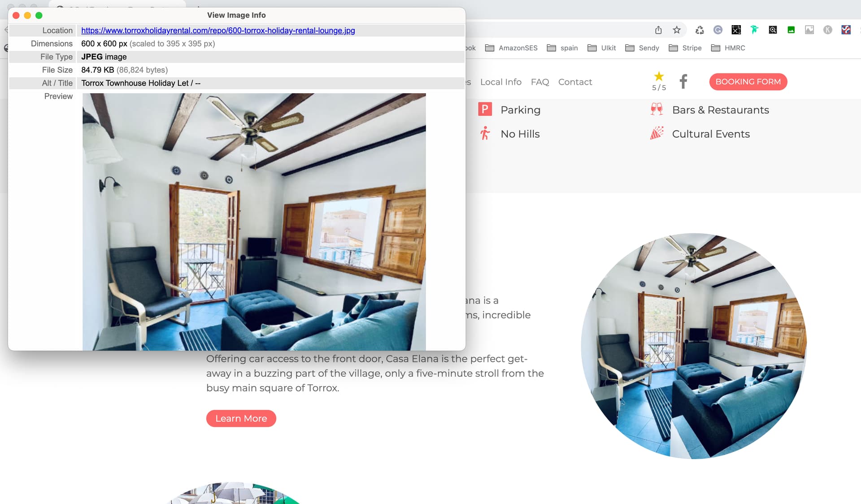Bookmark this page with the star icon

[x=677, y=30]
